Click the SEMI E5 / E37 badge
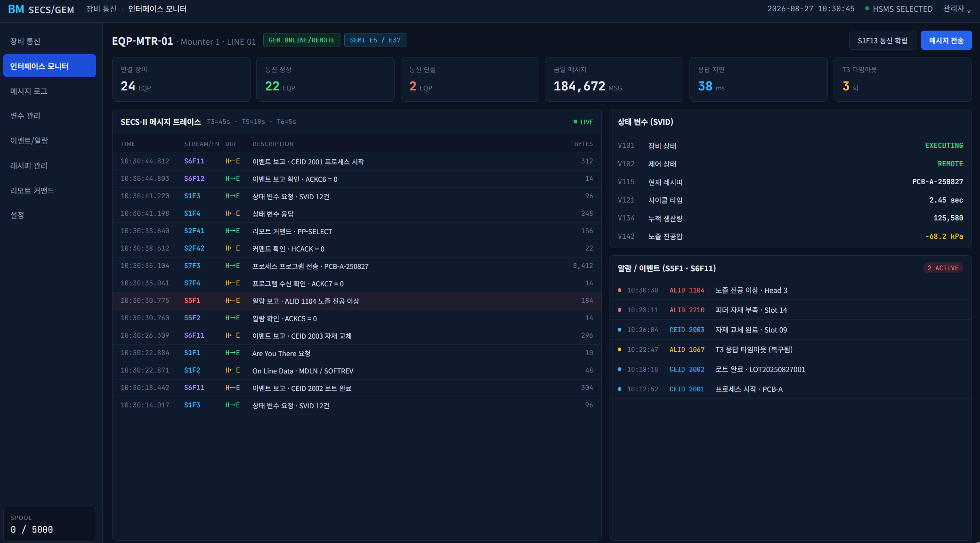980x543 pixels. (375, 41)
